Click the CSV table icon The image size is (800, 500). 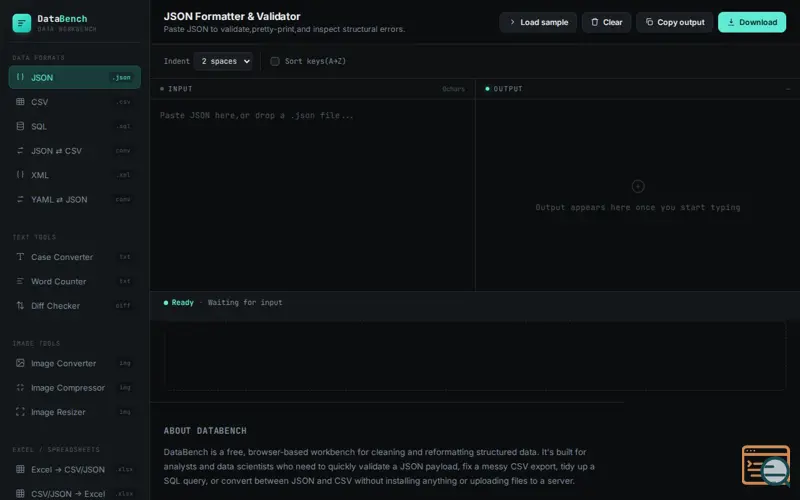pyautogui.click(x=20, y=102)
